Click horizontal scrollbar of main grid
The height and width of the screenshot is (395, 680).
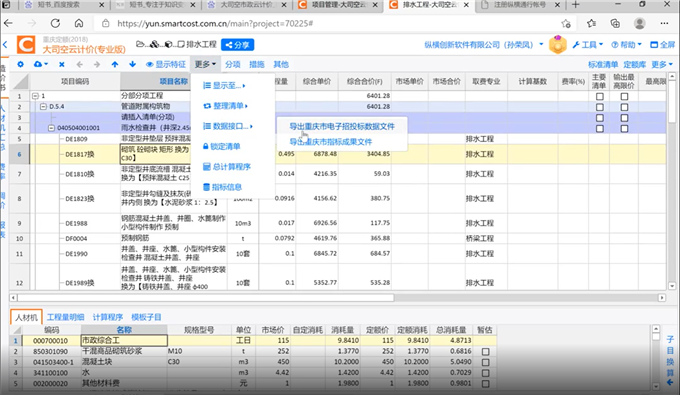click(206, 298)
